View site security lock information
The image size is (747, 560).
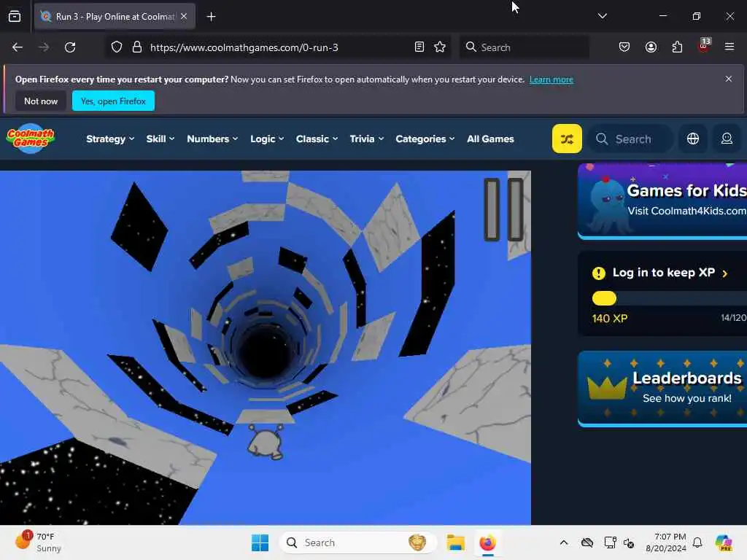pos(137,47)
